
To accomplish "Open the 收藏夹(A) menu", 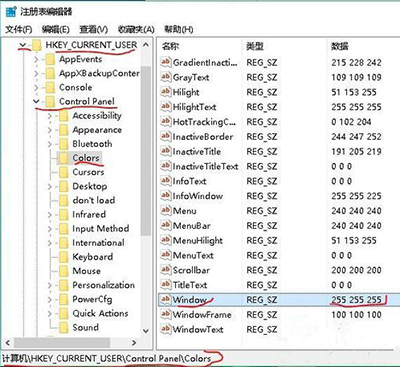I will [x=136, y=30].
